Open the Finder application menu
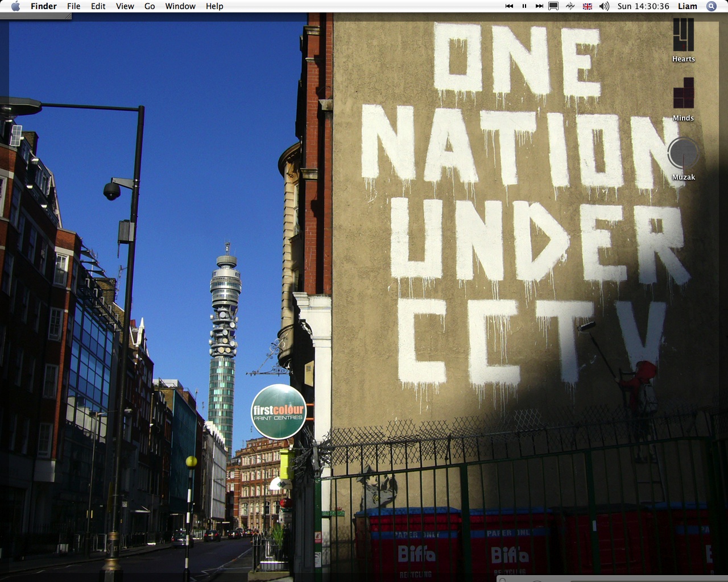 click(x=44, y=6)
